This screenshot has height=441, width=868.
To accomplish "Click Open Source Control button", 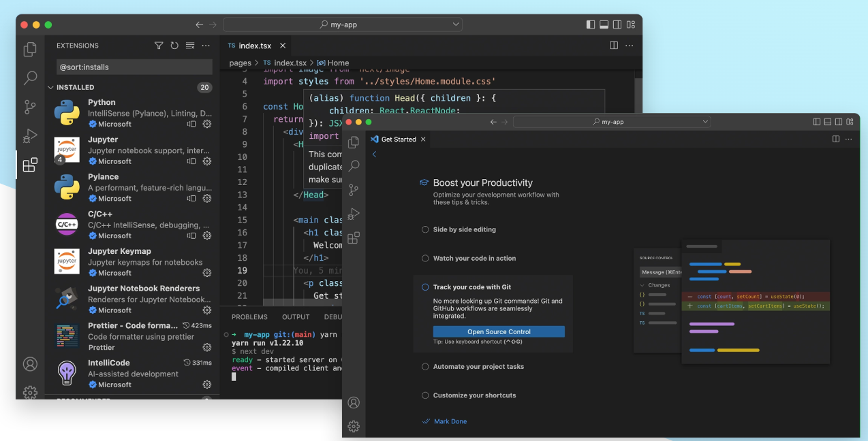I will coord(499,331).
